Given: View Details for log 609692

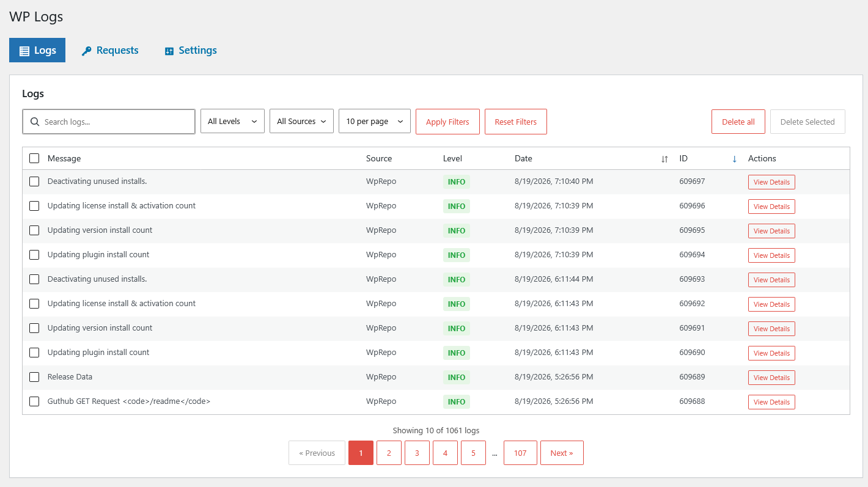Looking at the screenshot, I should tap(771, 304).
